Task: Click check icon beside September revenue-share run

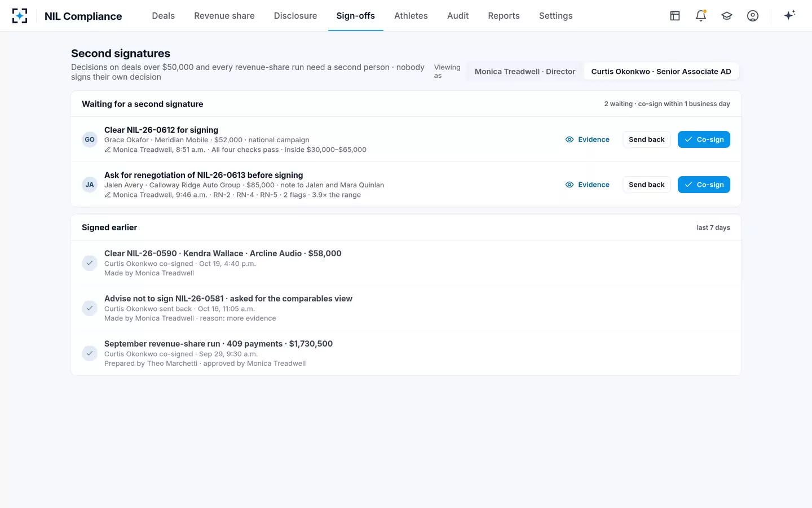Action: pyautogui.click(x=90, y=353)
